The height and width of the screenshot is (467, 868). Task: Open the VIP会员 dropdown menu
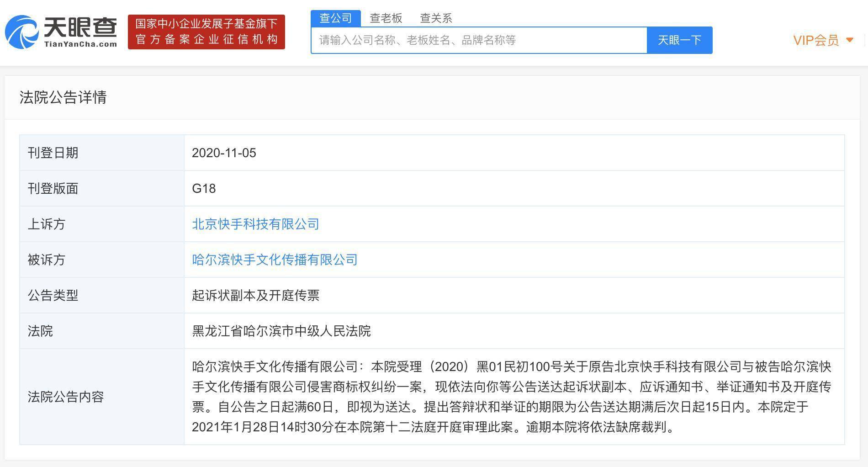[x=823, y=40]
